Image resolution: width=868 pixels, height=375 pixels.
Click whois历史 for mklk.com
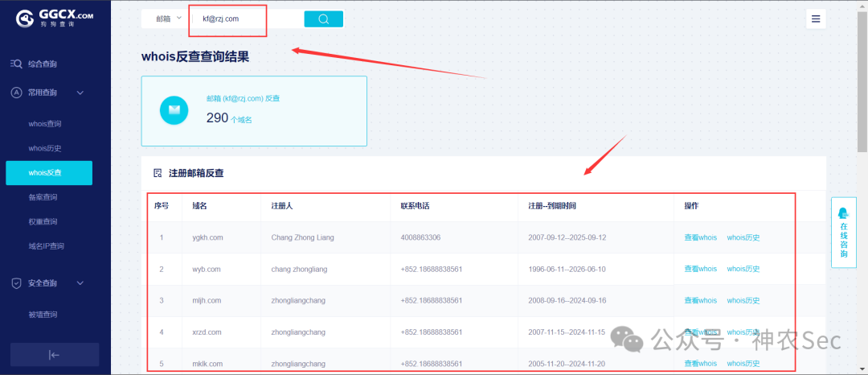[743, 364]
